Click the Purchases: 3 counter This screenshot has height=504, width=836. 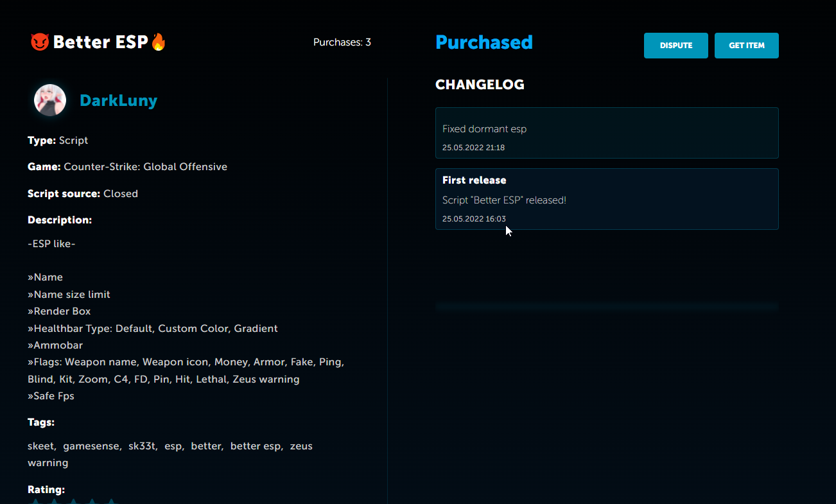[x=342, y=42]
